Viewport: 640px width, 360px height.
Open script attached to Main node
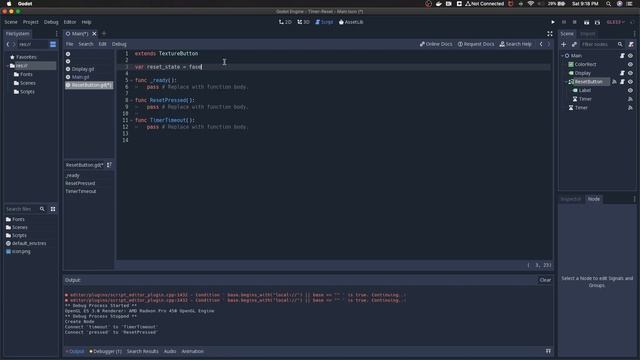pos(622,56)
